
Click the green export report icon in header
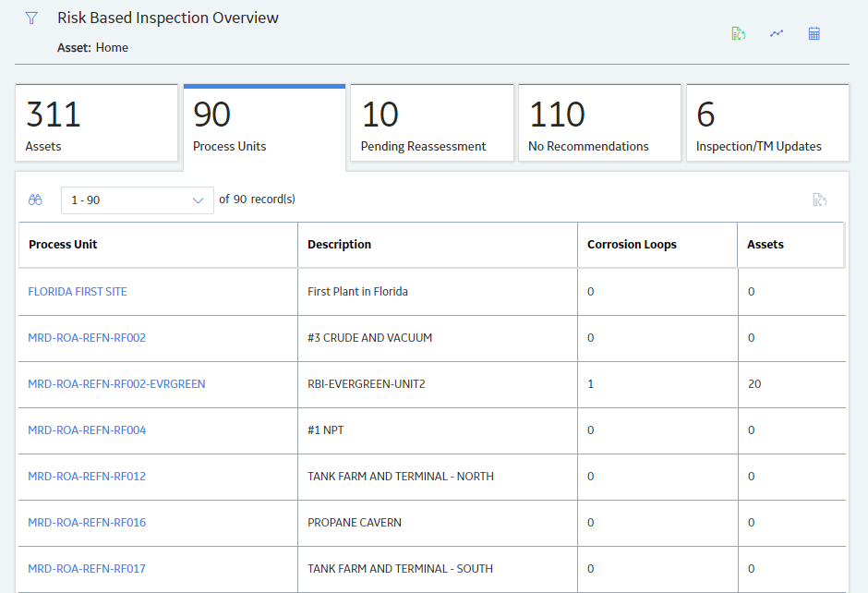739,34
